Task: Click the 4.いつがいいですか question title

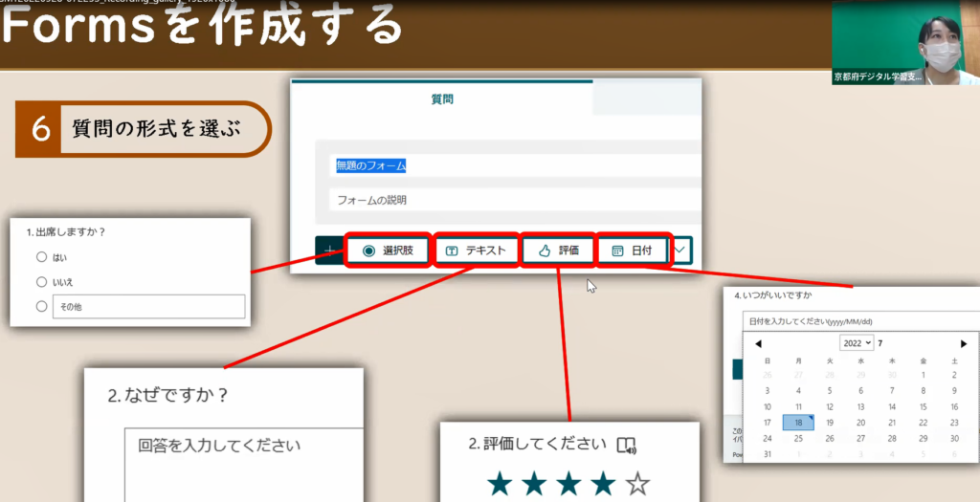Action: tap(773, 295)
